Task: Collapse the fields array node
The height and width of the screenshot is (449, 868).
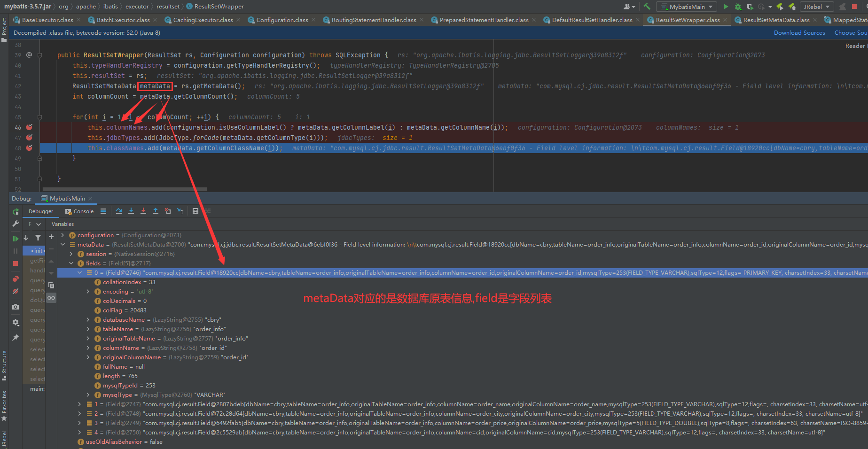Action: coord(71,263)
